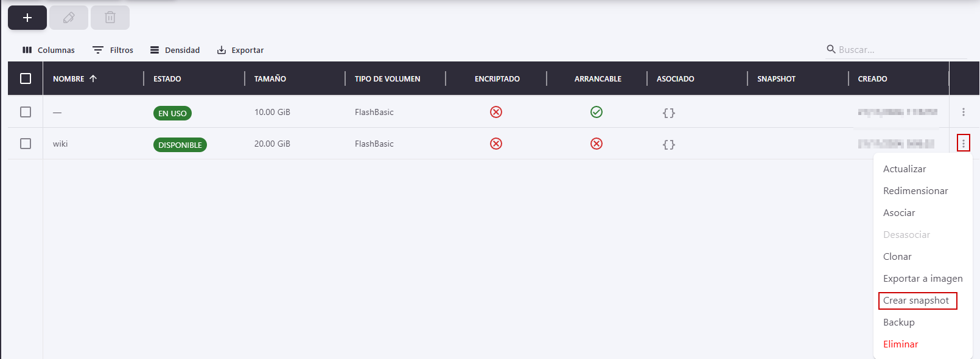980x359 pixels.
Task: Click the trash delete icon button
Action: (110, 18)
